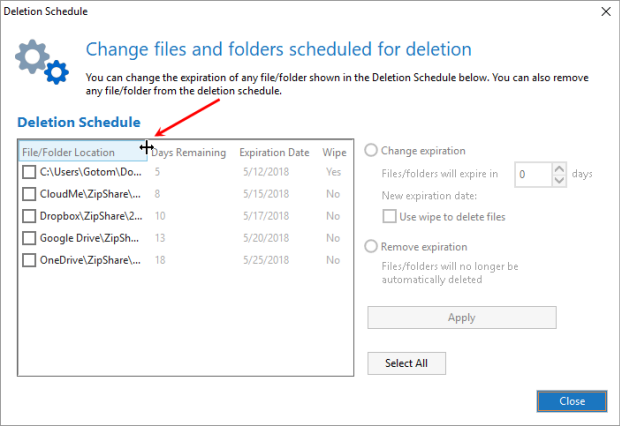Click the days number input field
The image size is (620, 426).
[x=533, y=174]
